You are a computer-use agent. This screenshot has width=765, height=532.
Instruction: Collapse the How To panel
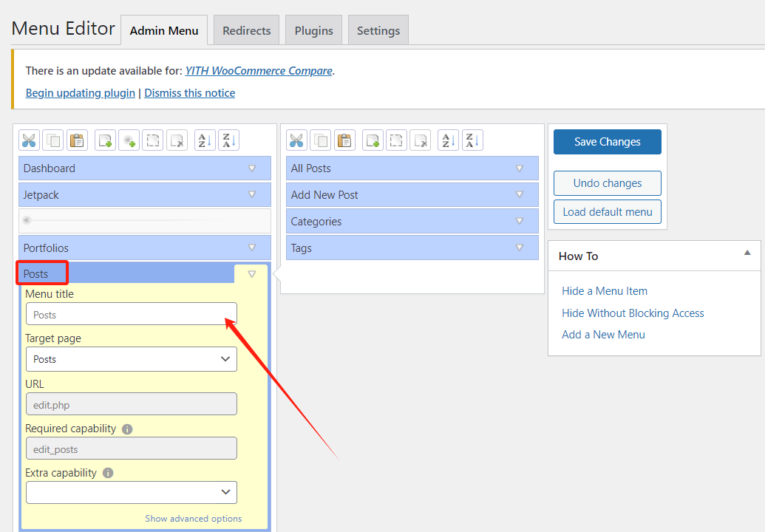[x=747, y=253]
